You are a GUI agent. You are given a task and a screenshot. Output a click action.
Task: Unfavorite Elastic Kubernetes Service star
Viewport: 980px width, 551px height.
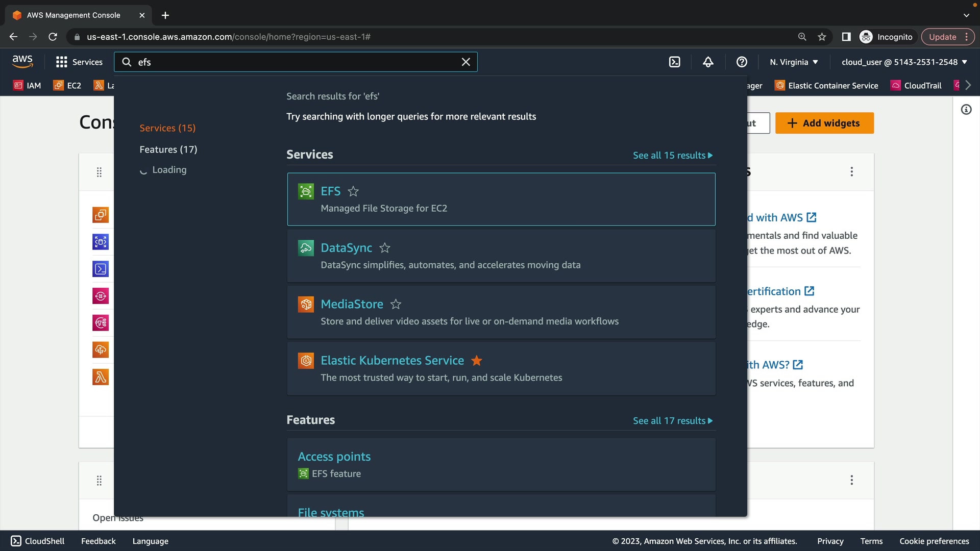tap(477, 361)
